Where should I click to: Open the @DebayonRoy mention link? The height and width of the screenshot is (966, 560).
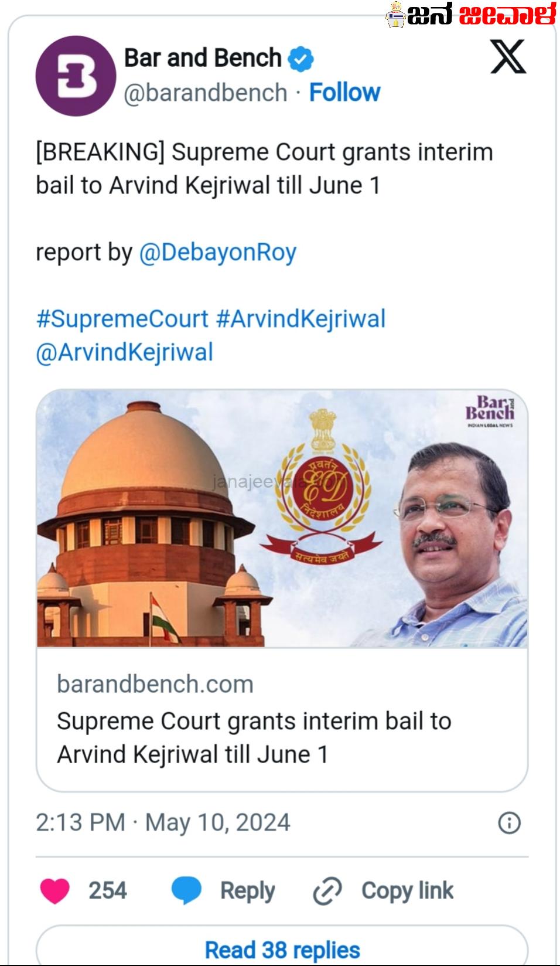(217, 253)
